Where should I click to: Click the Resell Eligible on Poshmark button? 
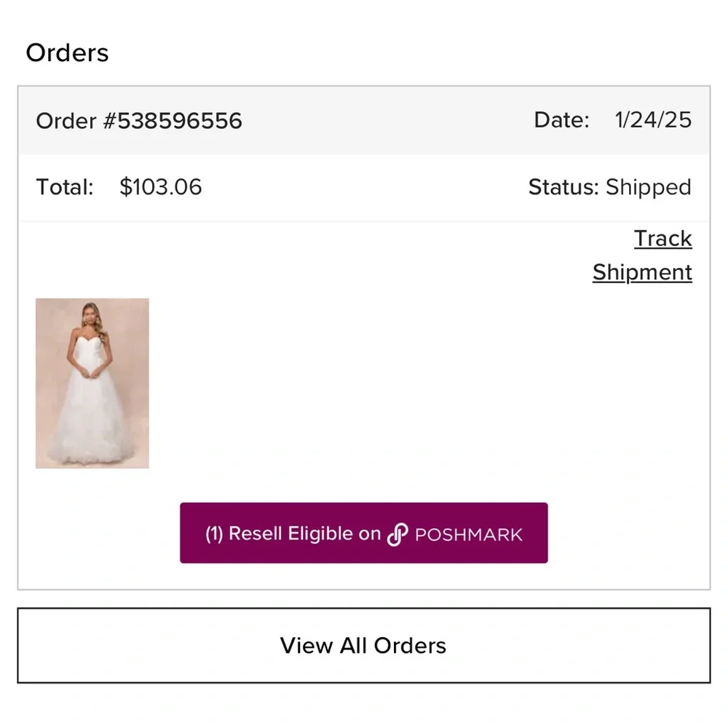tap(363, 533)
